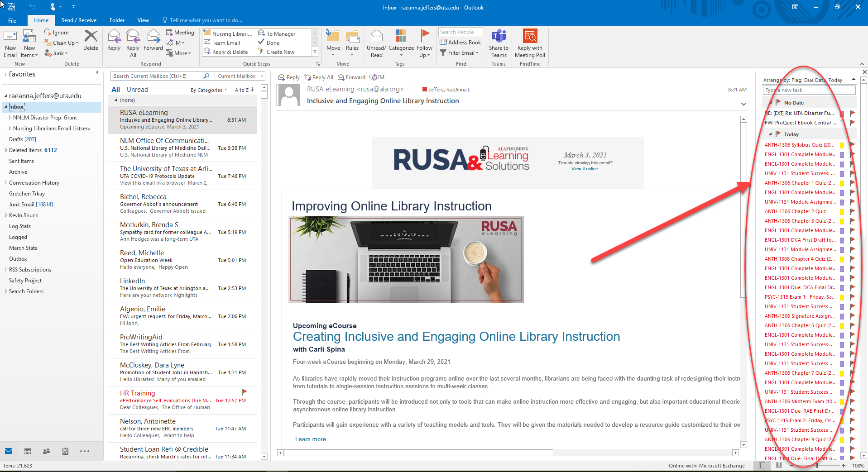Toggle flag for ENGL-1301 DCA First Draft task
Viewport: 868px width, 472px height.
tap(852, 240)
